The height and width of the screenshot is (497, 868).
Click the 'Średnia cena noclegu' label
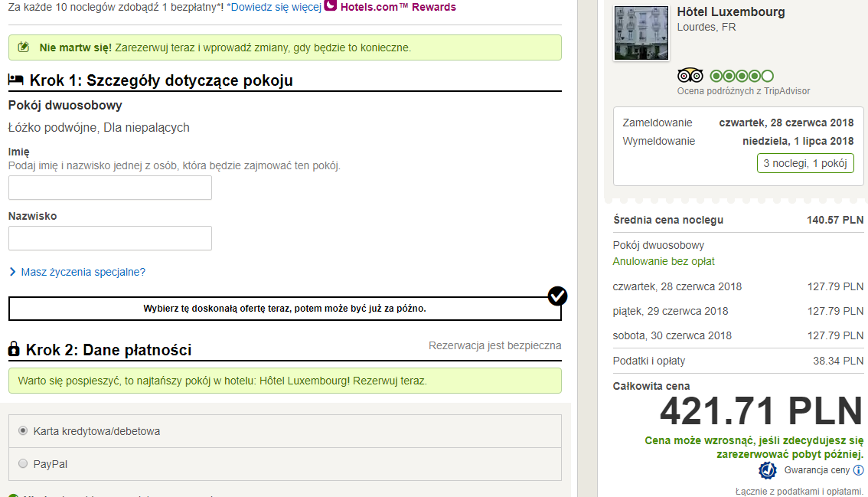click(668, 220)
